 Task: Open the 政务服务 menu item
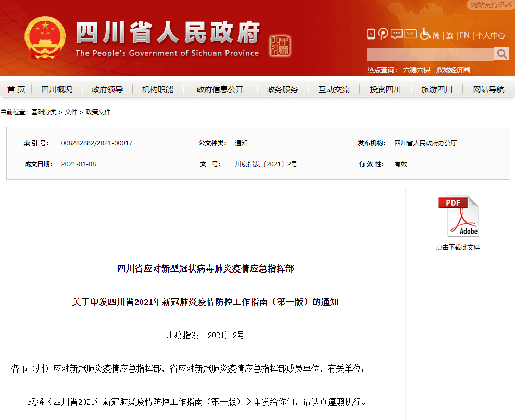(x=282, y=90)
